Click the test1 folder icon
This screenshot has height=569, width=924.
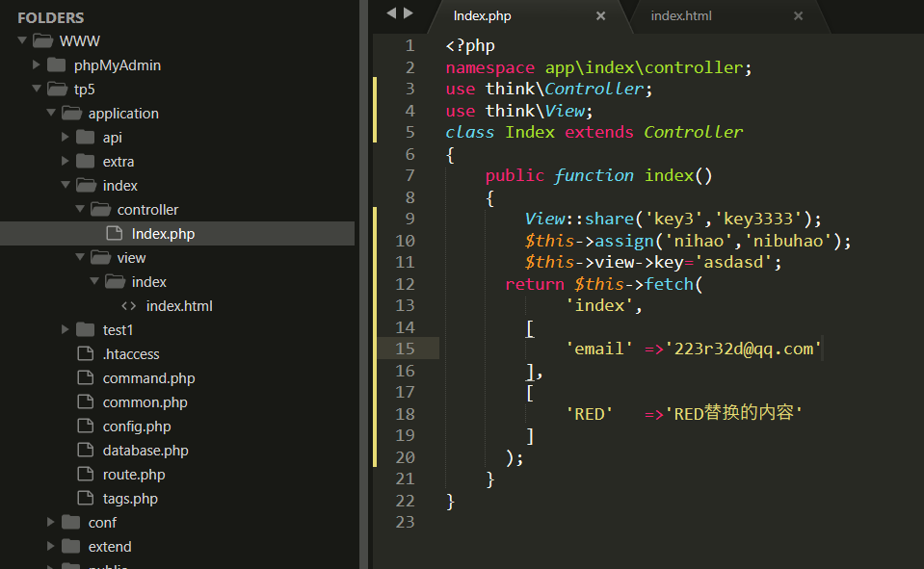(85, 330)
